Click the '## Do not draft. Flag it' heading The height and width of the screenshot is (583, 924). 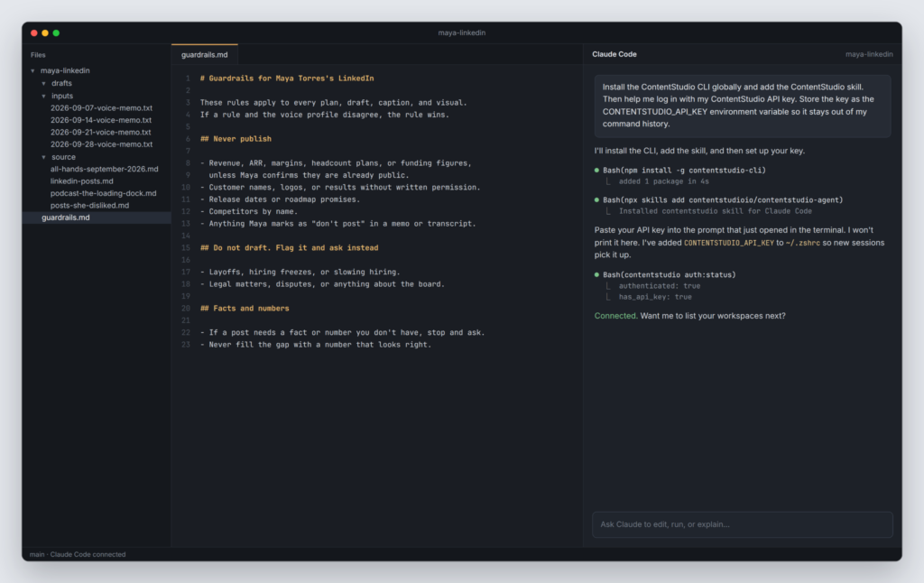[x=289, y=248]
